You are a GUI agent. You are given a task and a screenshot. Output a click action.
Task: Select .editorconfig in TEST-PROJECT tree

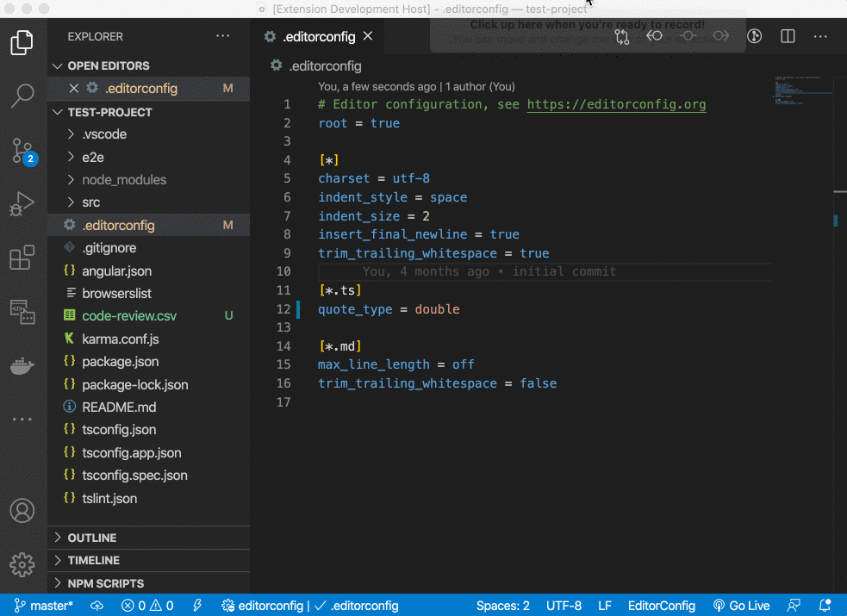pyautogui.click(x=148, y=225)
